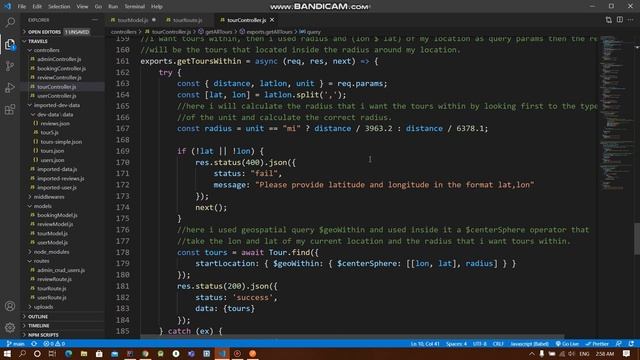This screenshot has height=360, width=640.
Task: Launch Microsoft Edge from taskbar
Action: [x=68, y=353]
